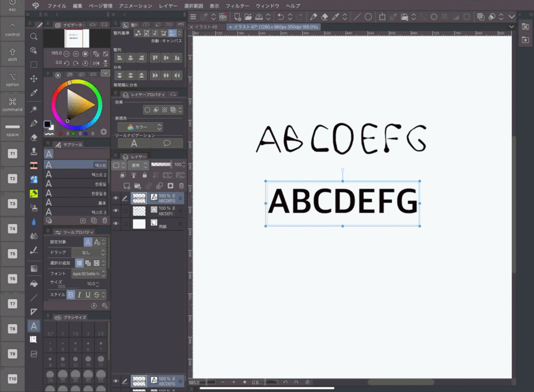Expand canvas tab list chevron at right
534x392 pixels.
click(511, 27)
